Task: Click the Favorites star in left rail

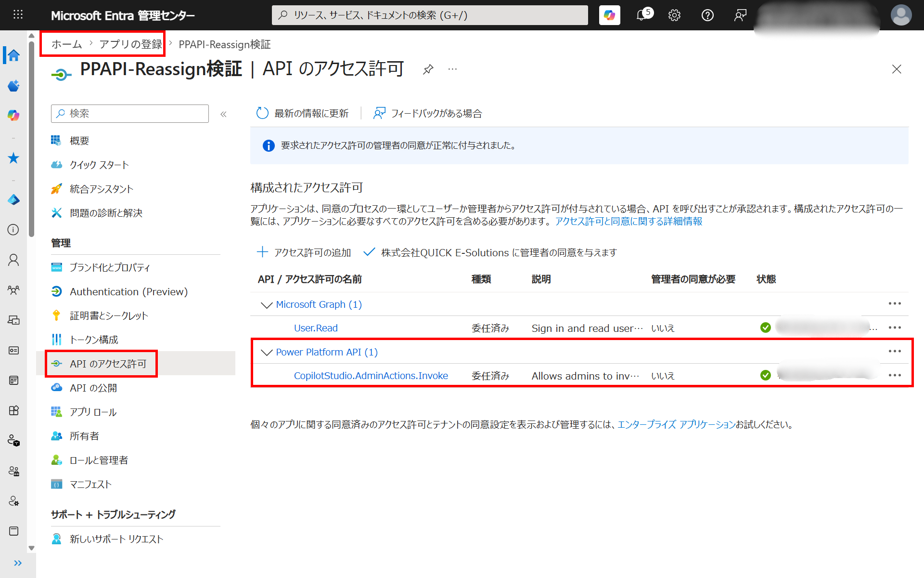Action: [x=13, y=158]
